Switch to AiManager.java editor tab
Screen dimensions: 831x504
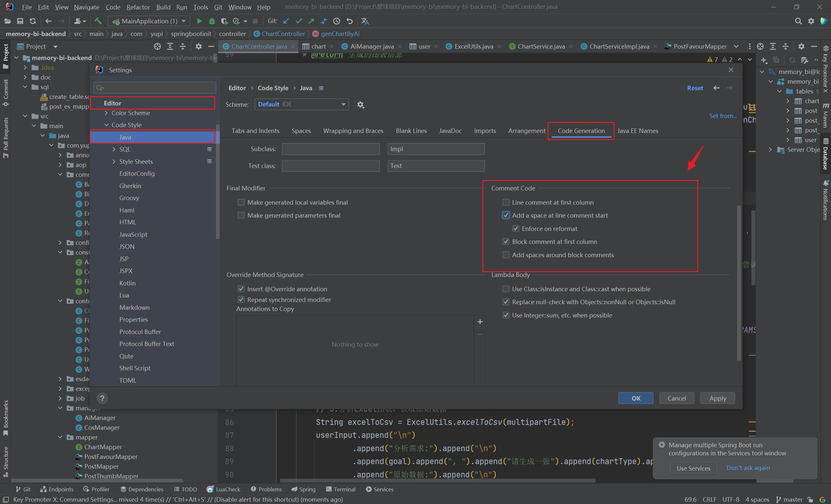pos(372,46)
